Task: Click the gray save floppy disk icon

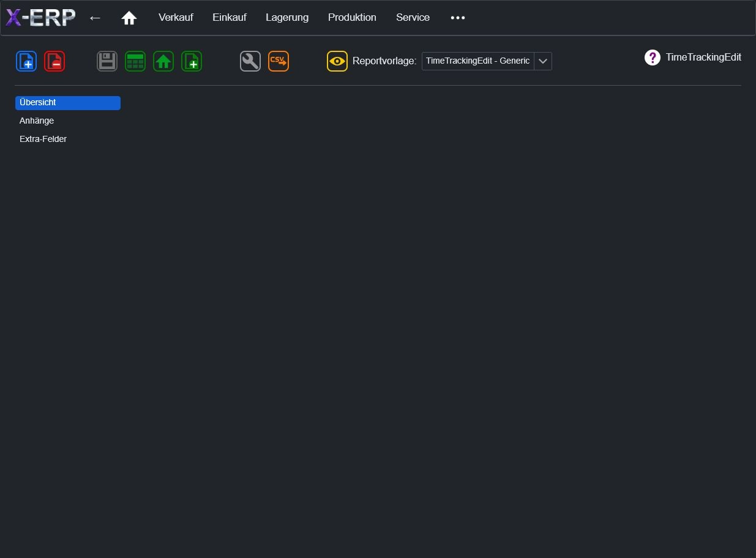Action: pyautogui.click(x=107, y=61)
